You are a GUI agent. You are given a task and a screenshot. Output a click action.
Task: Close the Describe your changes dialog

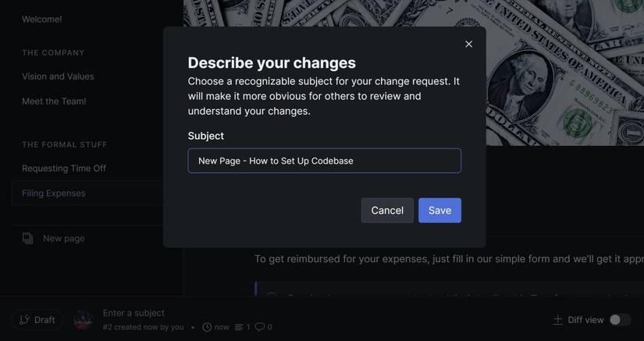[x=468, y=44]
